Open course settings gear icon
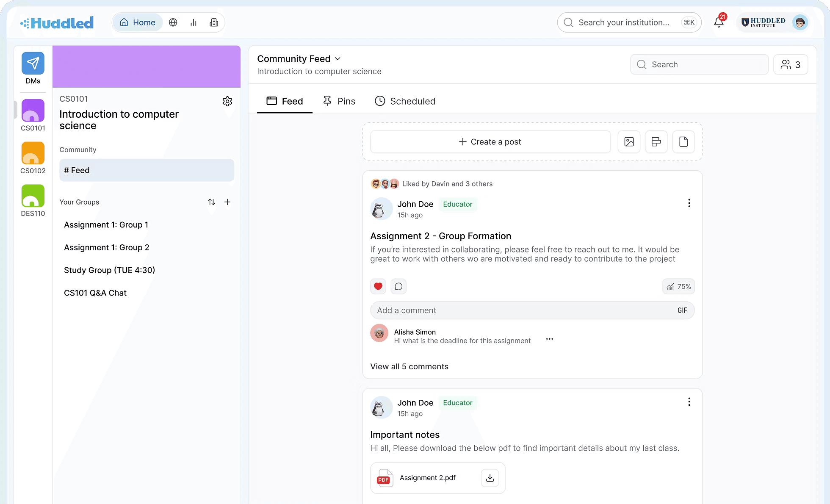 [227, 101]
